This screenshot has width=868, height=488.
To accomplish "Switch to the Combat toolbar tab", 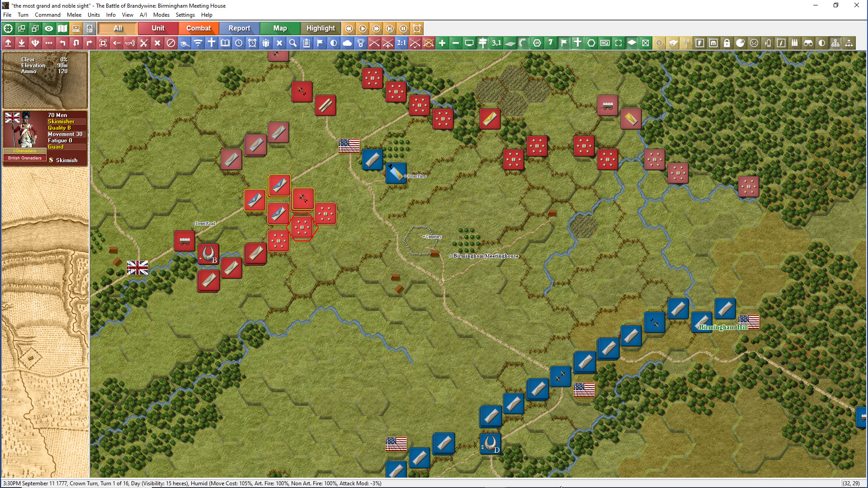I will [x=198, y=28].
